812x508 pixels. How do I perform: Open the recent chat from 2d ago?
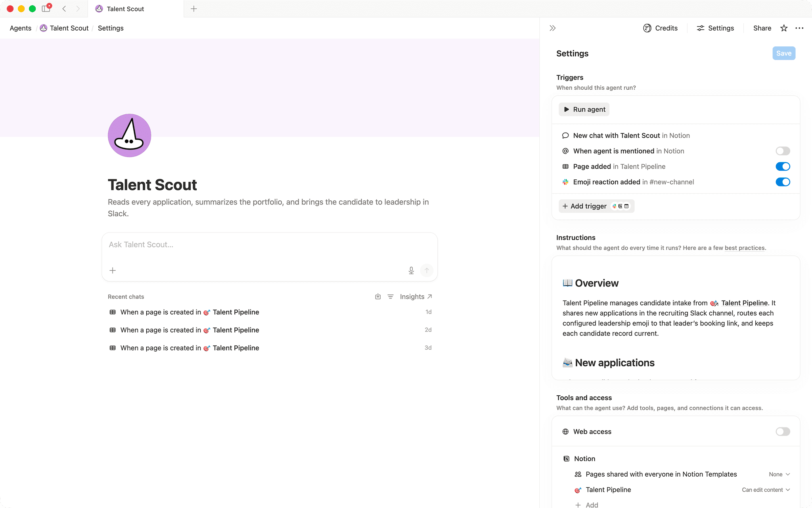click(270, 330)
